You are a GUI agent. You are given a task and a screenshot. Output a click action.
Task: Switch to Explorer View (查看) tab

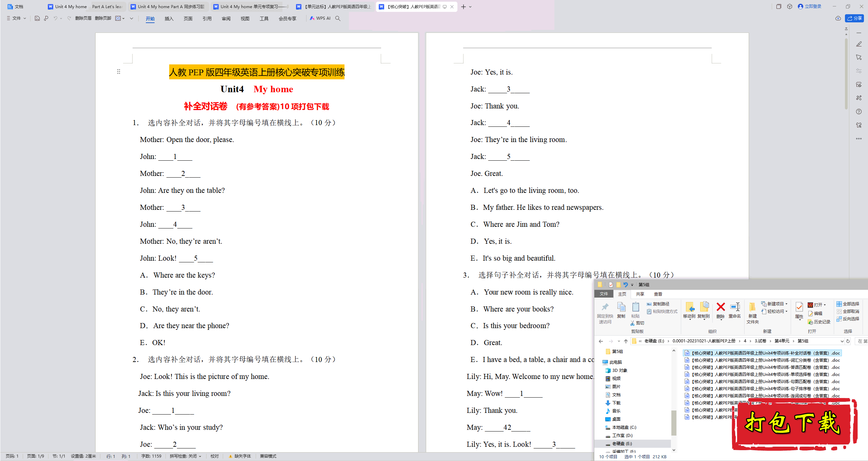coord(658,294)
